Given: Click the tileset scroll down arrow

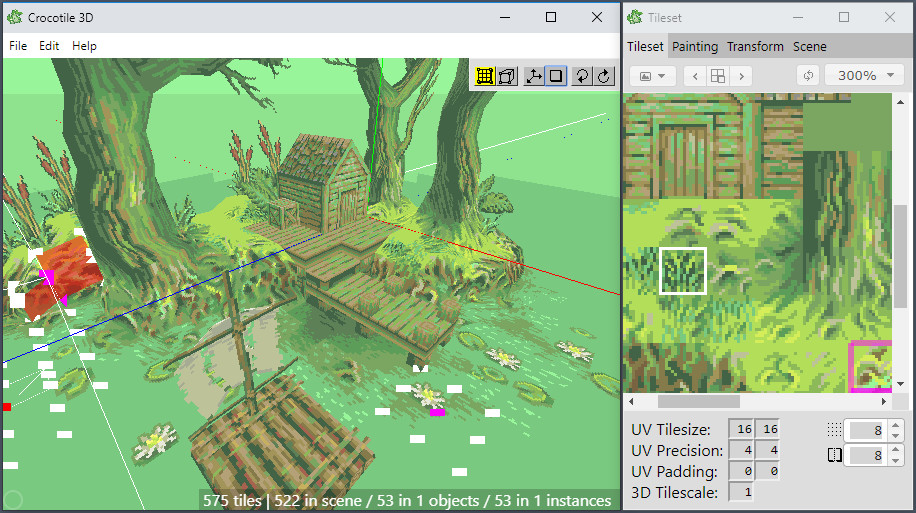Looking at the screenshot, I should click(x=900, y=384).
